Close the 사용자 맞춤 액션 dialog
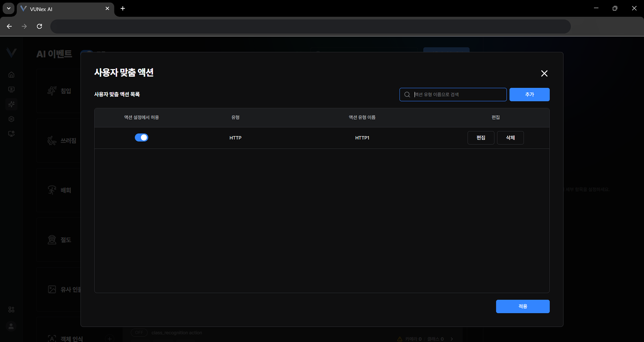Image resolution: width=644 pixels, height=342 pixels. point(544,73)
